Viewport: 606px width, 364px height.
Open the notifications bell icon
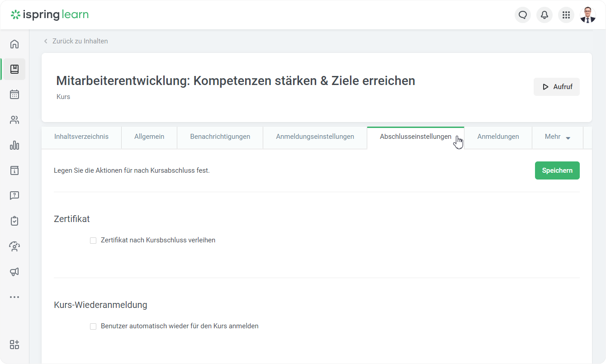tap(544, 15)
